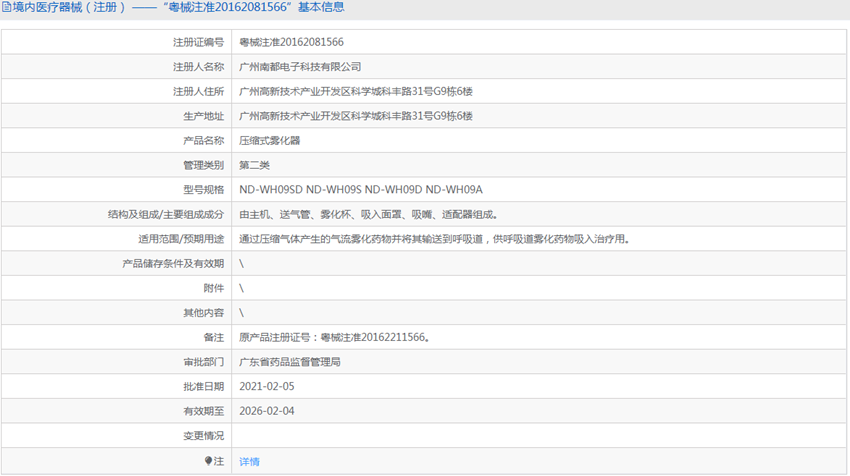Click product name 压缩式雾化器
The image size is (850, 476).
coord(269,140)
